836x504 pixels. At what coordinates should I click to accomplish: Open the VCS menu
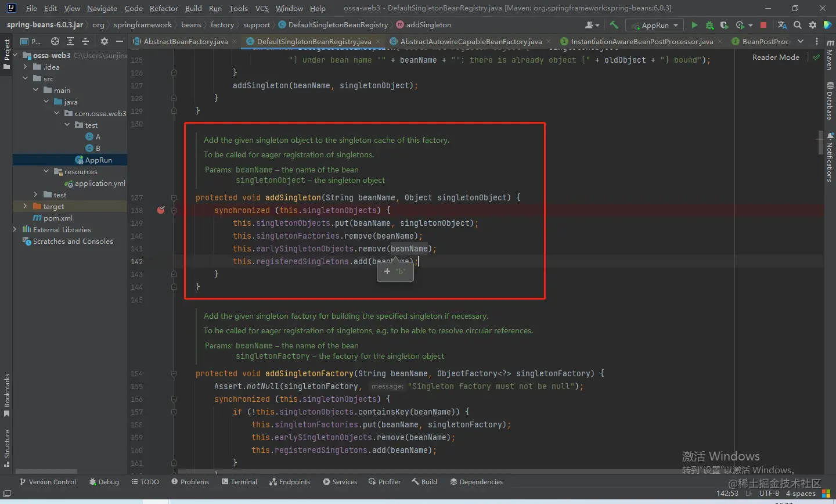(262, 8)
